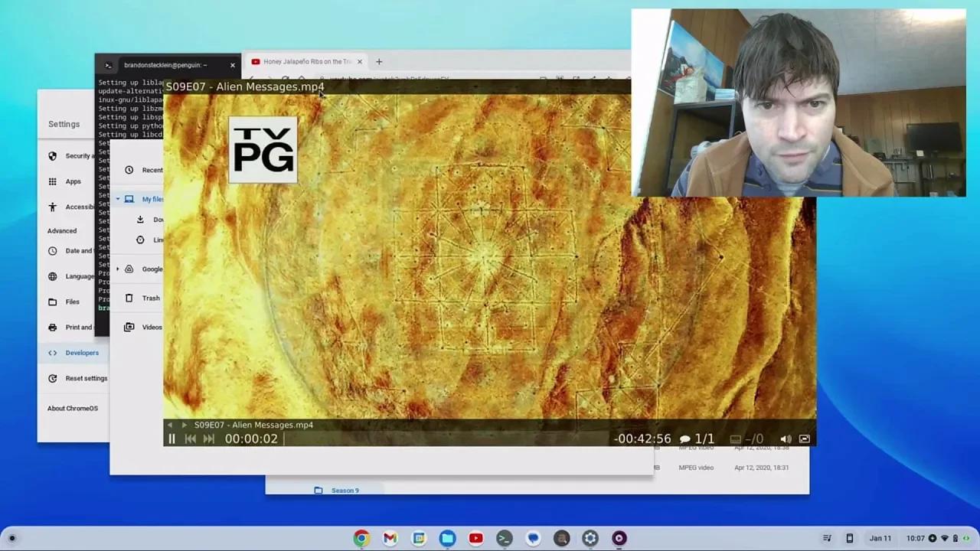Adjust the volume icon in the player bar
The width and height of the screenshot is (980, 551).
click(x=786, y=439)
